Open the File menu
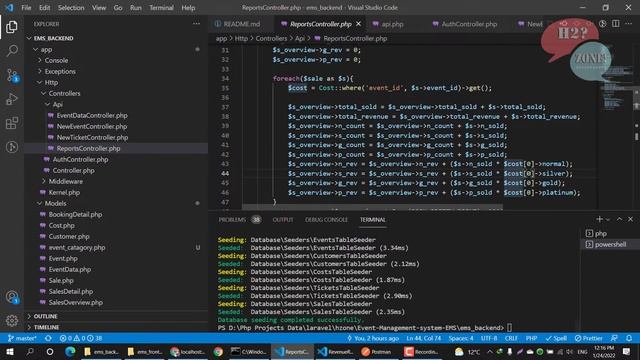640x360 pixels. (x=26, y=7)
